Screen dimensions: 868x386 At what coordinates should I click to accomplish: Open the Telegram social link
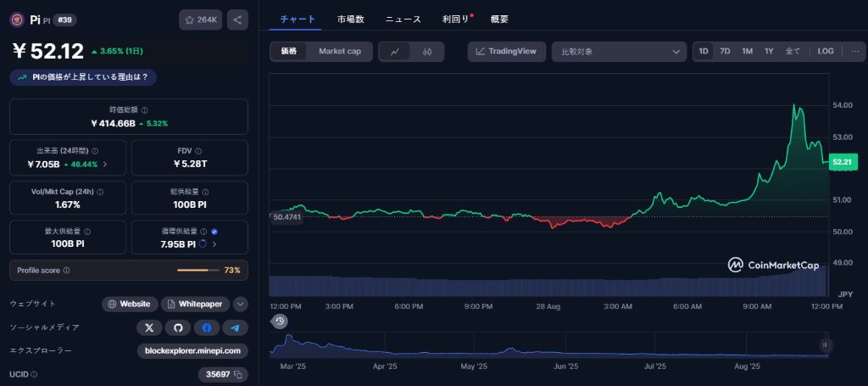(x=236, y=327)
